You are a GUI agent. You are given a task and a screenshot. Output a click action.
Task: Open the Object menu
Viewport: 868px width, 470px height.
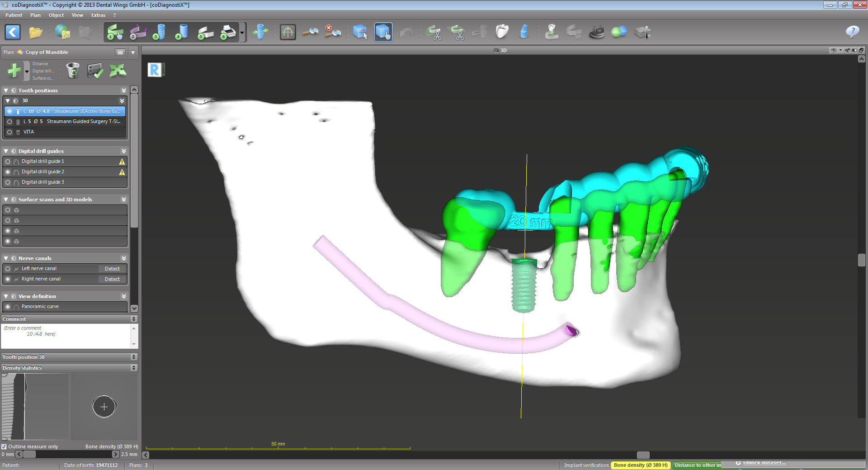56,15
